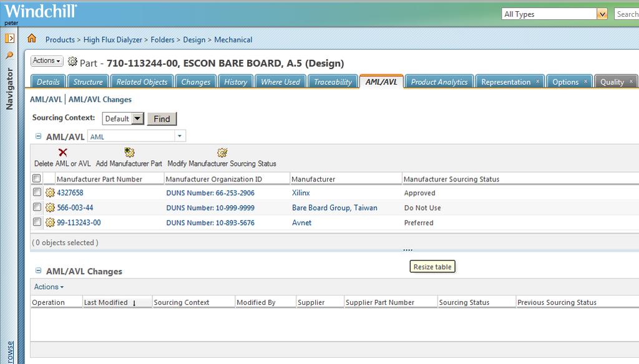The image size is (639, 364).
Task: Open manufacturer part 566-003-44 link
Action: pyautogui.click(x=75, y=208)
